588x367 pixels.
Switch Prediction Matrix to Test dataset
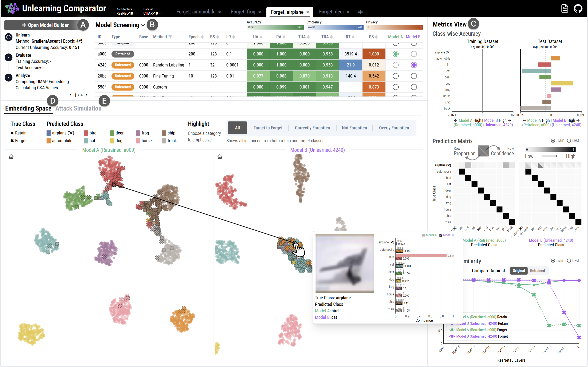coord(569,141)
